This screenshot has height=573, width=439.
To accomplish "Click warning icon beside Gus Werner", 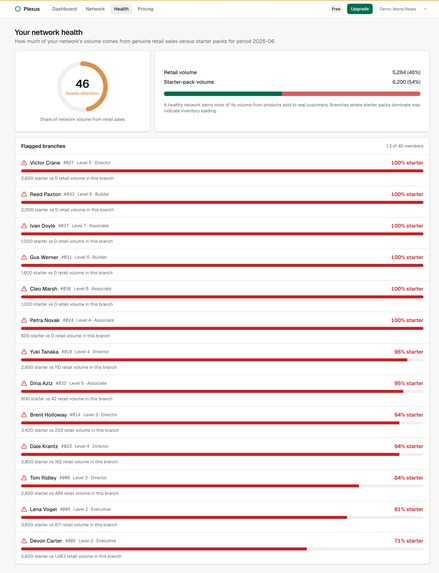I will pyautogui.click(x=24, y=257).
